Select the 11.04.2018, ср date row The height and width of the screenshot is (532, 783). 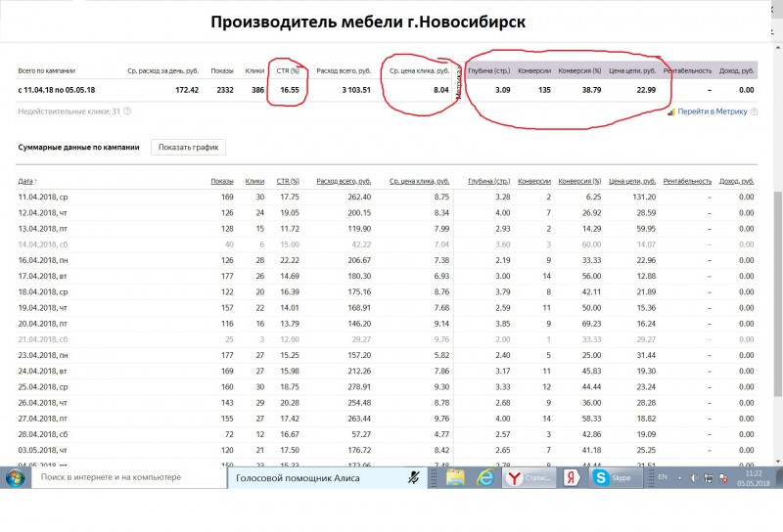pos(387,198)
